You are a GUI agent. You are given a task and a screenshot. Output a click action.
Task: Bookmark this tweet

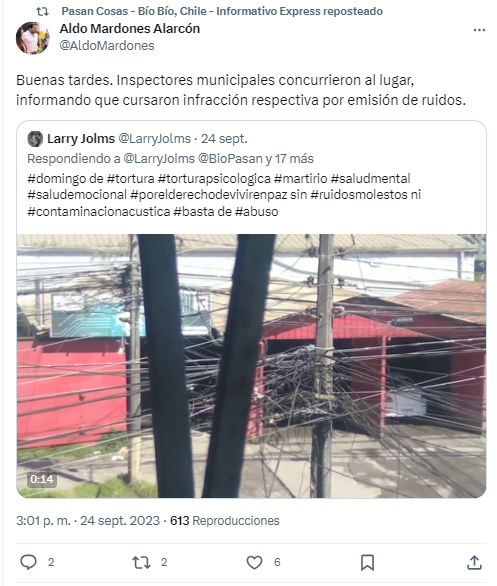coord(367,562)
